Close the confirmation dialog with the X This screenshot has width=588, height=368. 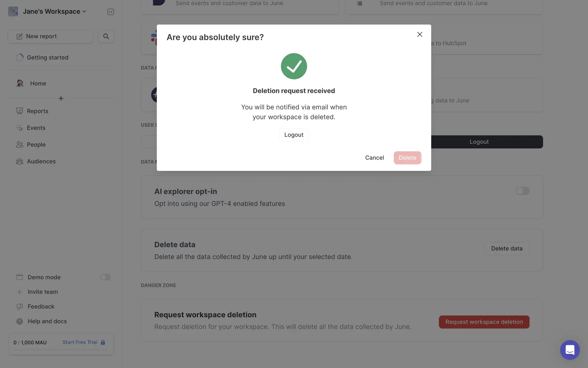[420, 34]
